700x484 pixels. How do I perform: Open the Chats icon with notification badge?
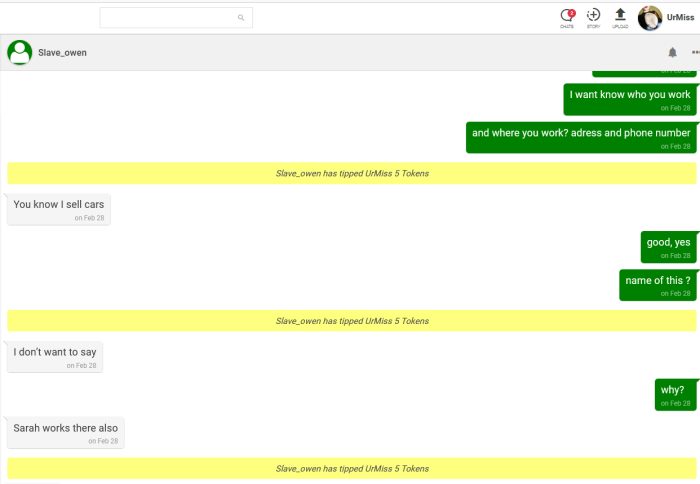[567, 16]
